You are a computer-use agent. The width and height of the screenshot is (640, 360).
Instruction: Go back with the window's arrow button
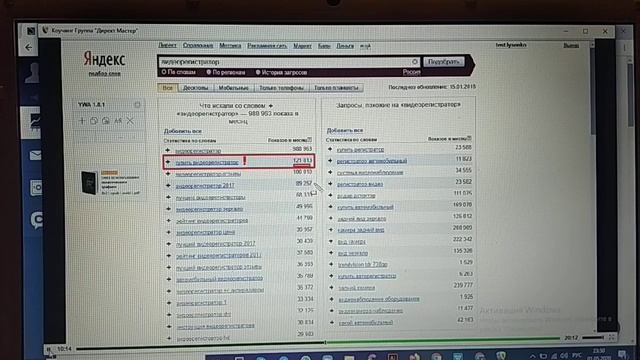(x=29, y=47)
